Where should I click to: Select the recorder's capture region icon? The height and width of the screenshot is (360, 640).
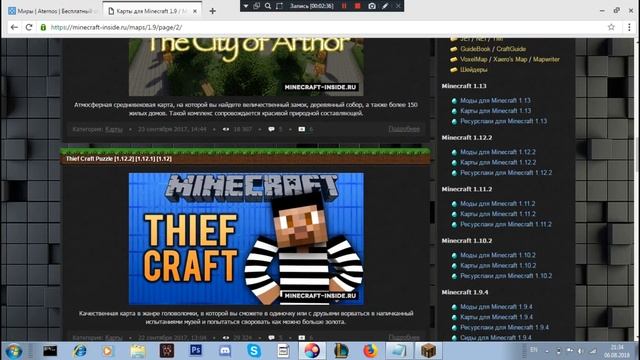click(279, 6)
